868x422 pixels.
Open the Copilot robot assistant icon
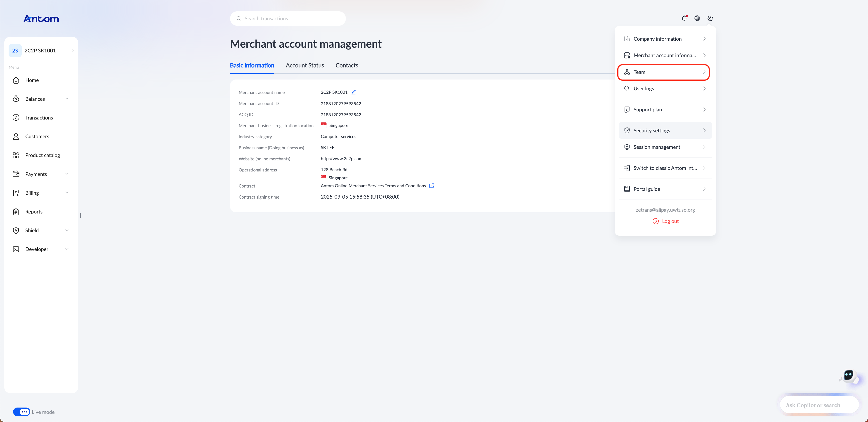[849, 377]
